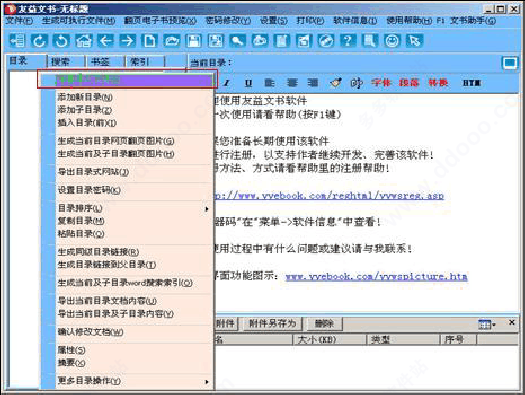Align text left in editor toolbar
Viewport: 525px width, 395px height.
coord(270,83)
